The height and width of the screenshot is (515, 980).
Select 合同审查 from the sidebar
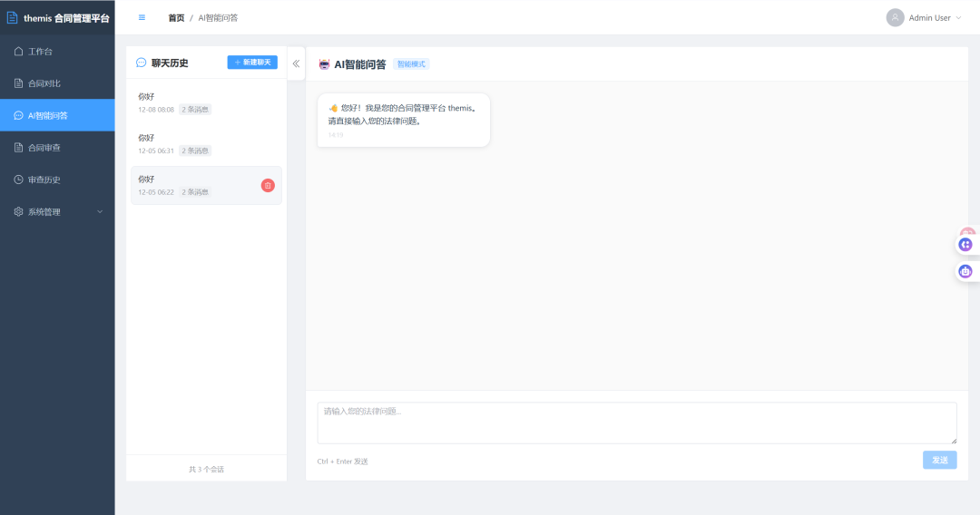pyautogui.click(x=57, y=147)
